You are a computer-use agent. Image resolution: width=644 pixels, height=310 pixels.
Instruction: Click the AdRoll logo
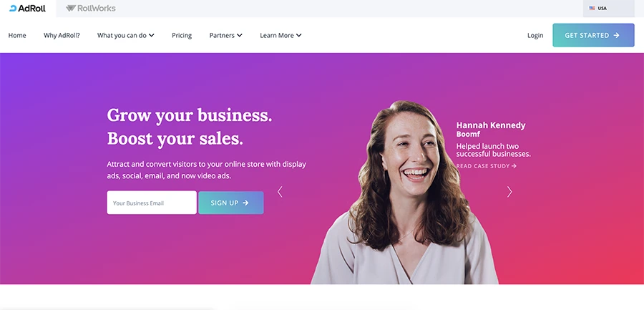[27, 8]
